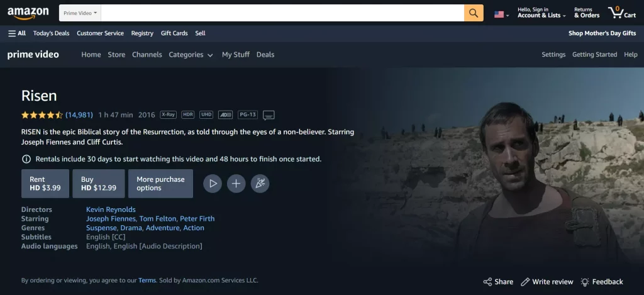The width and height of the screenshot is (644, 295).
Task: Open the Terms link
Action: [x=147, y=281]
